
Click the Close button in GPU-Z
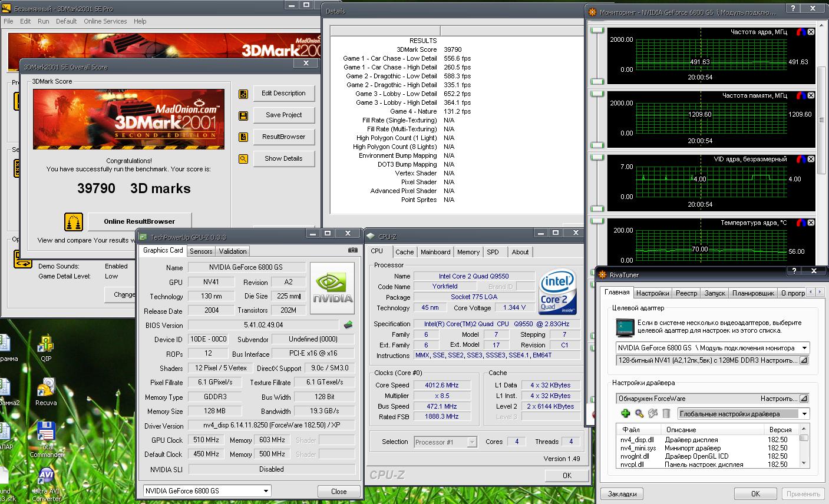339,491
